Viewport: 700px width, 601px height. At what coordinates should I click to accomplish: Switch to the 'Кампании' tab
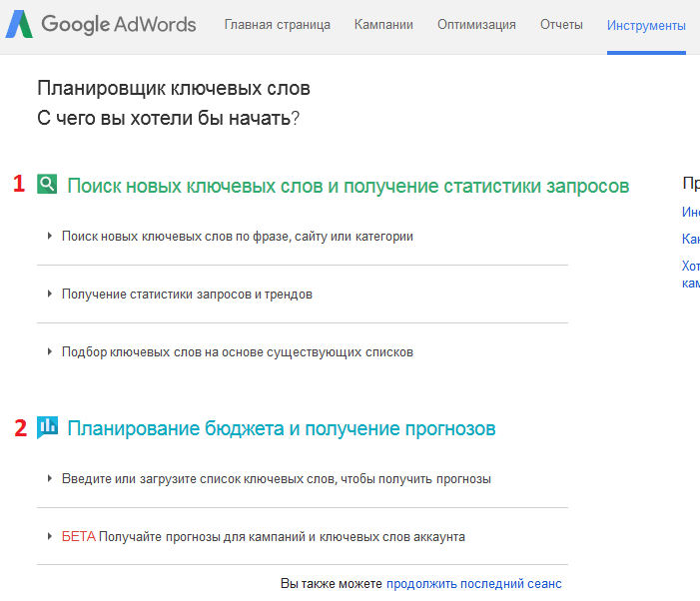click(383, 25)
